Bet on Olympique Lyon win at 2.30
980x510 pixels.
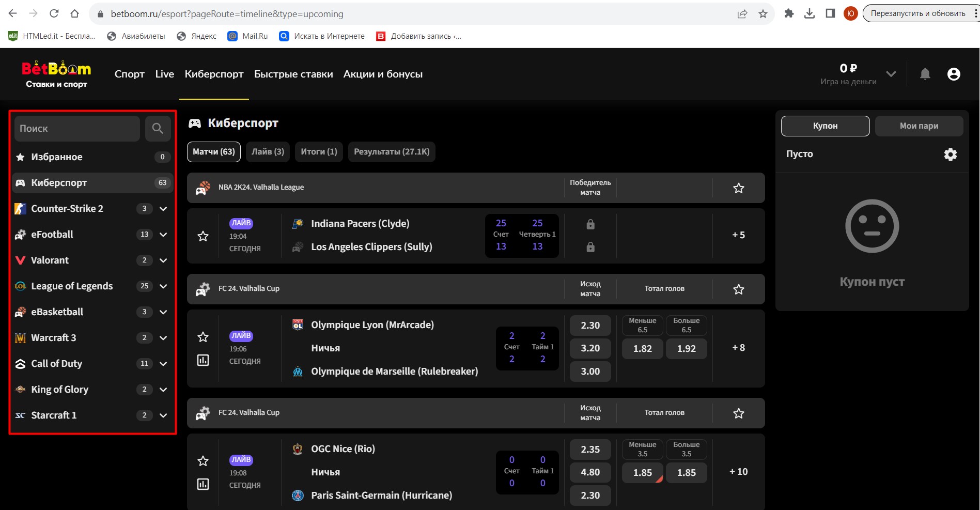(590, 326)
